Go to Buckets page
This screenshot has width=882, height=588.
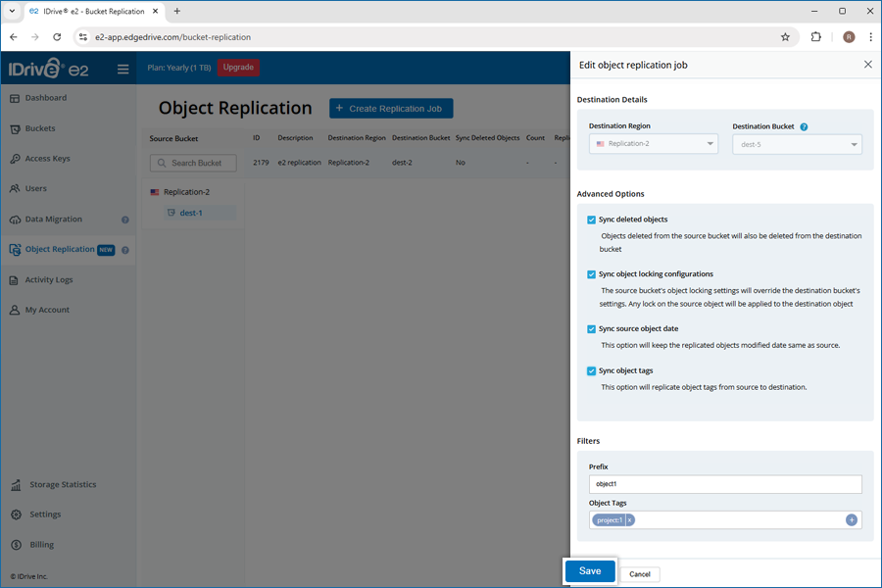click(40, 128)
